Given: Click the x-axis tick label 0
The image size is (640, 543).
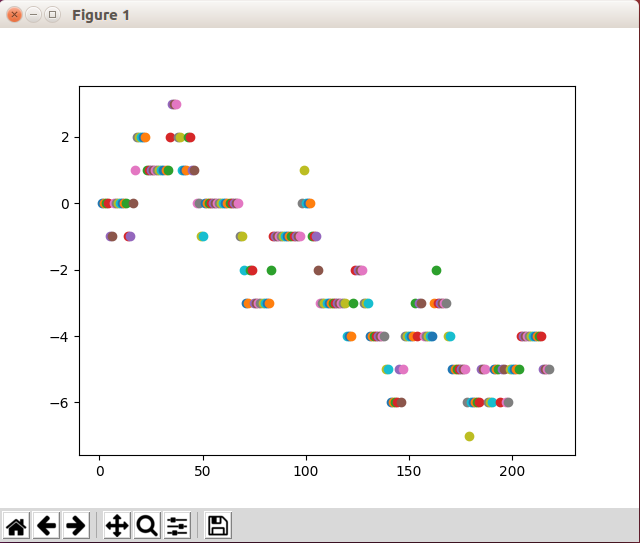Looking at the screenshot, I should (100, 472).
